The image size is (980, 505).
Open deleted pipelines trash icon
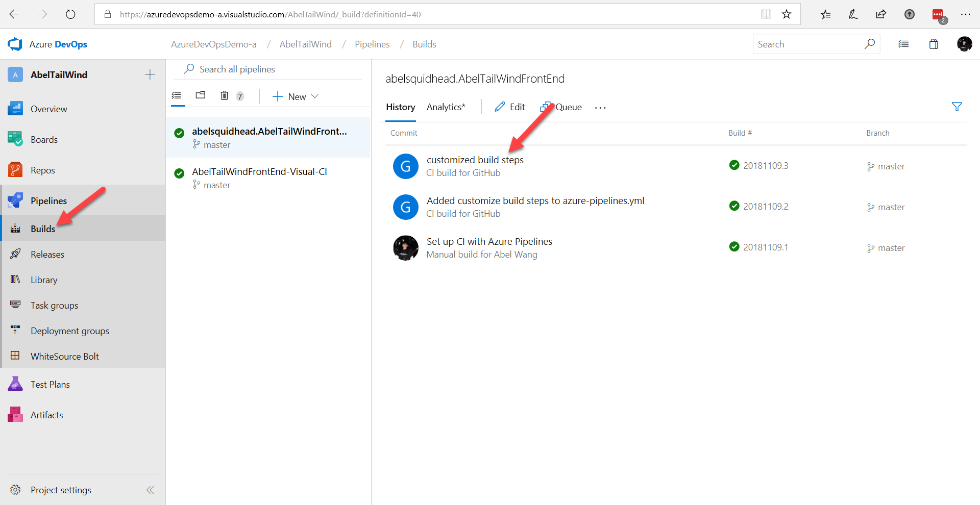point(224,95)
